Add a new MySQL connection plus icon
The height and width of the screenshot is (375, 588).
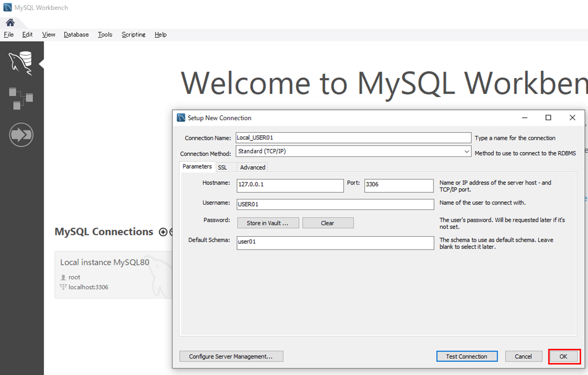pos(163,232)
